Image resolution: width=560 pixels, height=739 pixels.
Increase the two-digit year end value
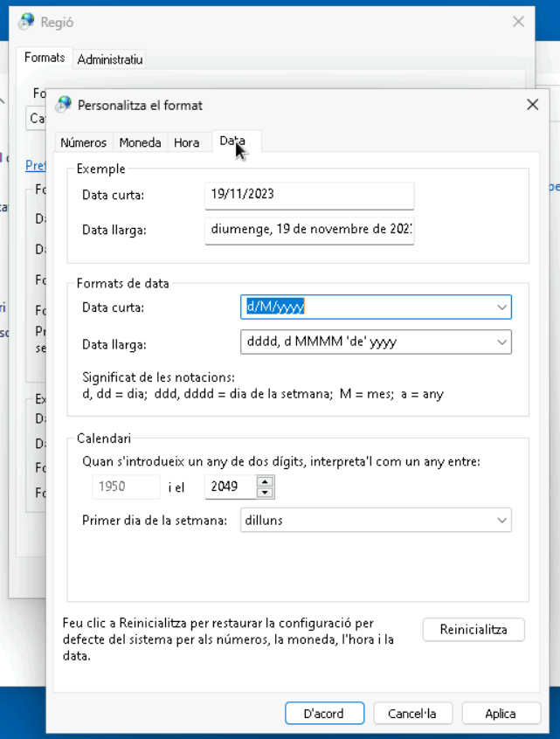click(266, 481)
